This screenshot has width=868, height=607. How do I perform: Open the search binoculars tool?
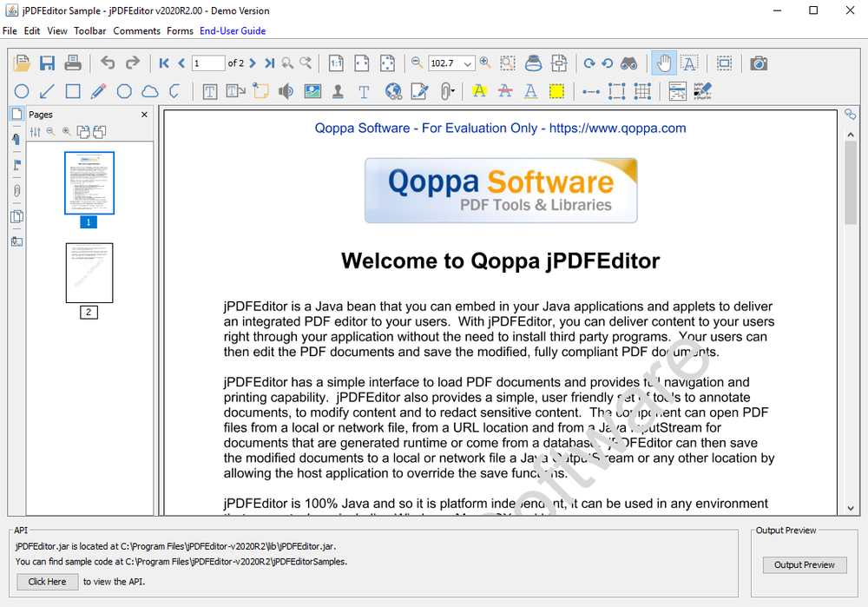coord(630,63)
